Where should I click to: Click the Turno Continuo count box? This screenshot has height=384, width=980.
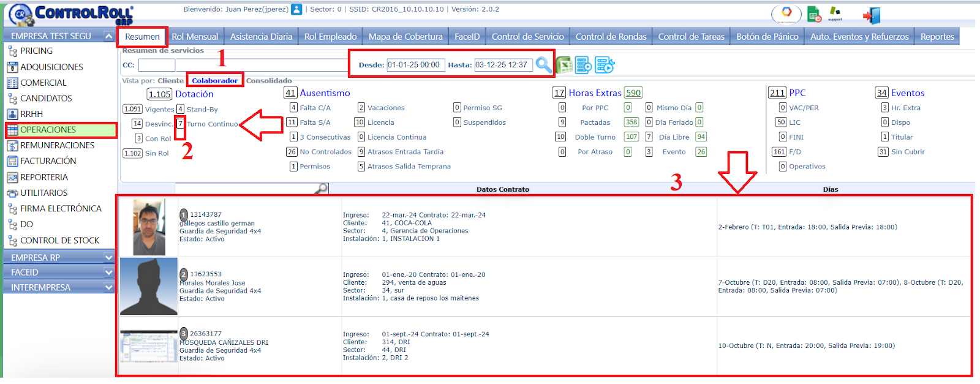[181, 124]
